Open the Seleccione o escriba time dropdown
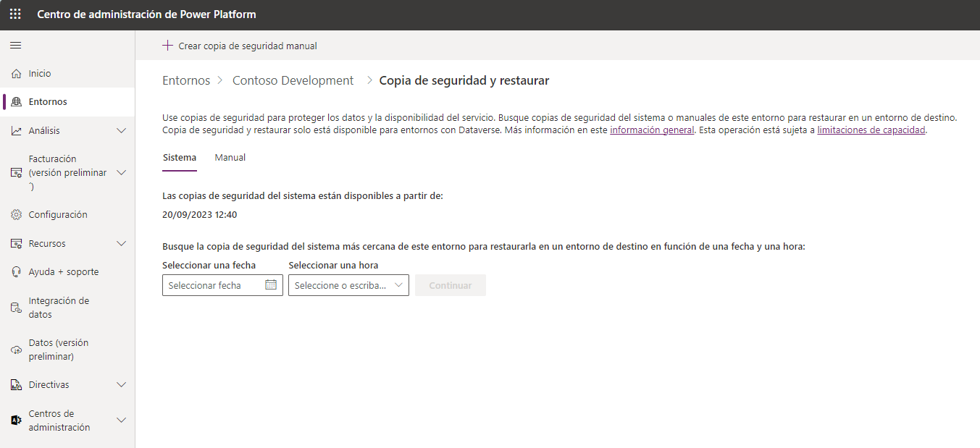980x448 pixels. [348, 285]
